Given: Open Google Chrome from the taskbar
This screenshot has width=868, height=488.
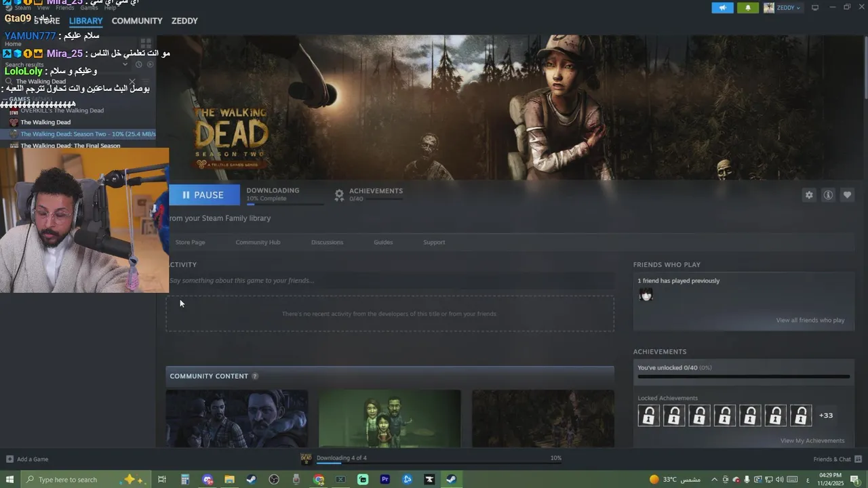Looking at the screenshot, I should tap(319, 479).
